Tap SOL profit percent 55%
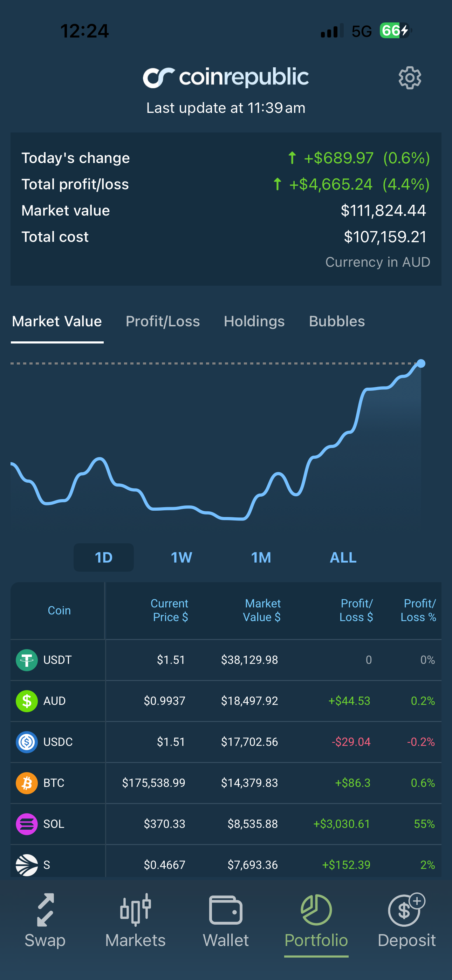Image resolution: width=452 pixels, height=980 pixels. point(424,824)
